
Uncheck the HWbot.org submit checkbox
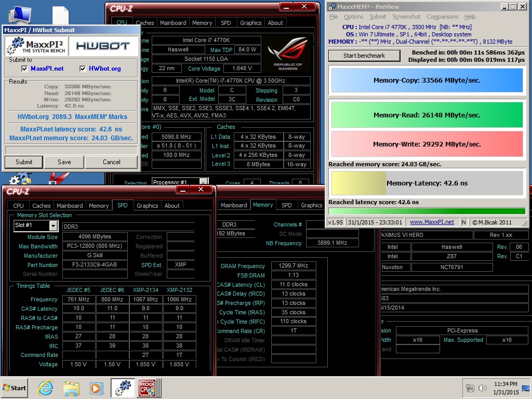pyautogui.click(x=83, y=69)
